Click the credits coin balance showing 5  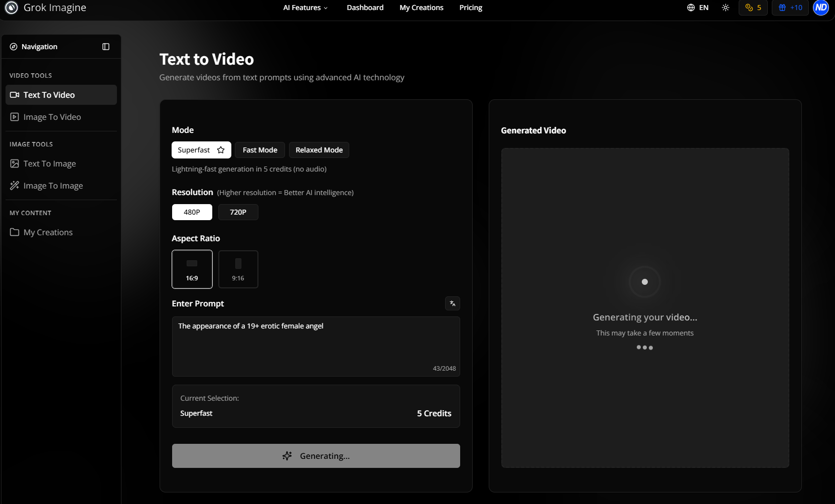tap(753, 8)
